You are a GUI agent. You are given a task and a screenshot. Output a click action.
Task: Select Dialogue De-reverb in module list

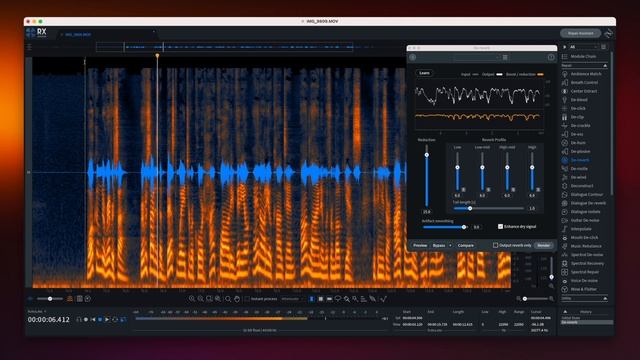pyautogui.click(x=584, y=203)
